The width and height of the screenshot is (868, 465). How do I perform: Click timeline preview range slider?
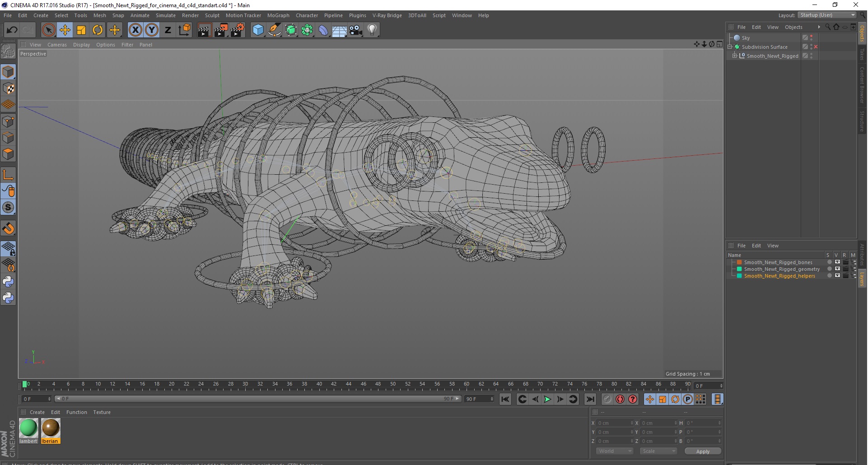[x=257, y=399]
